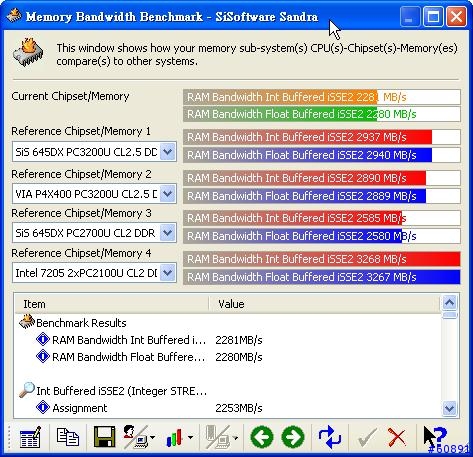The height and width of the screenshot is (457, 473).
Task: Click the Int Buffered 3268 MB/s red bar
Action: click(322, 259)
